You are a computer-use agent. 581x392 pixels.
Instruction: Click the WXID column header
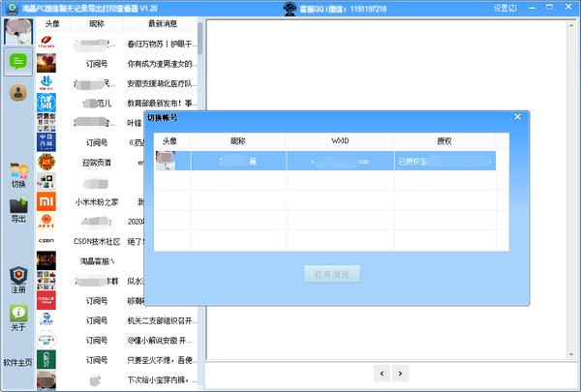[339, 140]
